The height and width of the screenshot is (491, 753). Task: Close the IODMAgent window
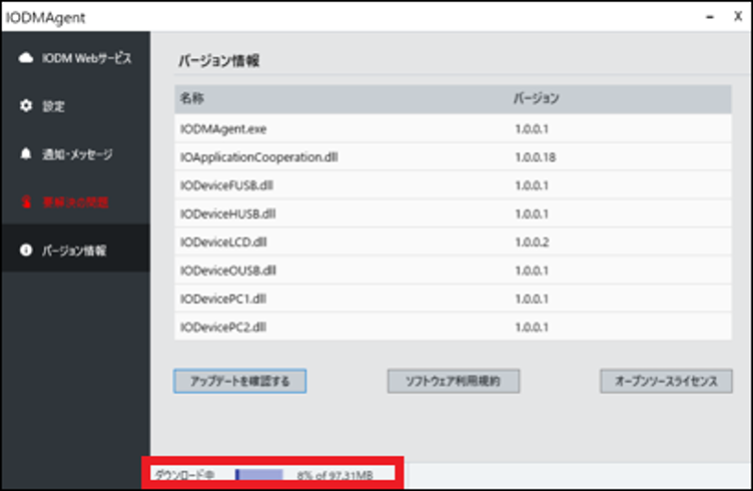738,16
